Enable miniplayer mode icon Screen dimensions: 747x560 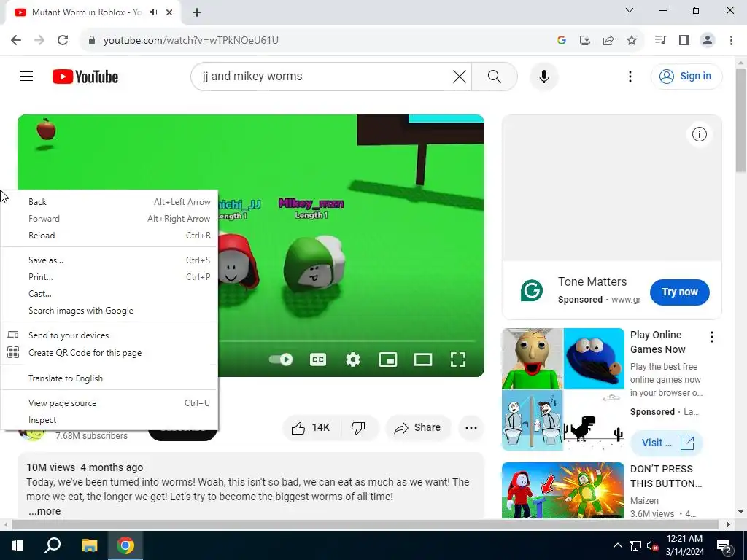pos(388,359)
